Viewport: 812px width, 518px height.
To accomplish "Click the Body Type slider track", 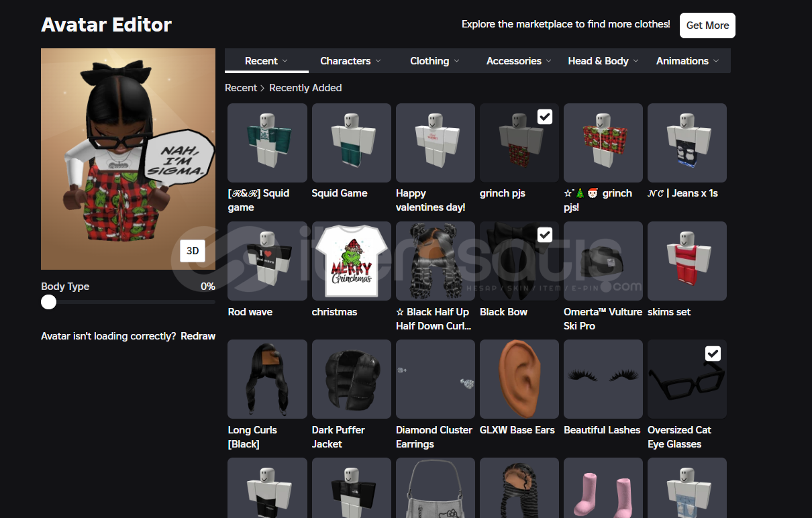I will [x=128, y=302].
